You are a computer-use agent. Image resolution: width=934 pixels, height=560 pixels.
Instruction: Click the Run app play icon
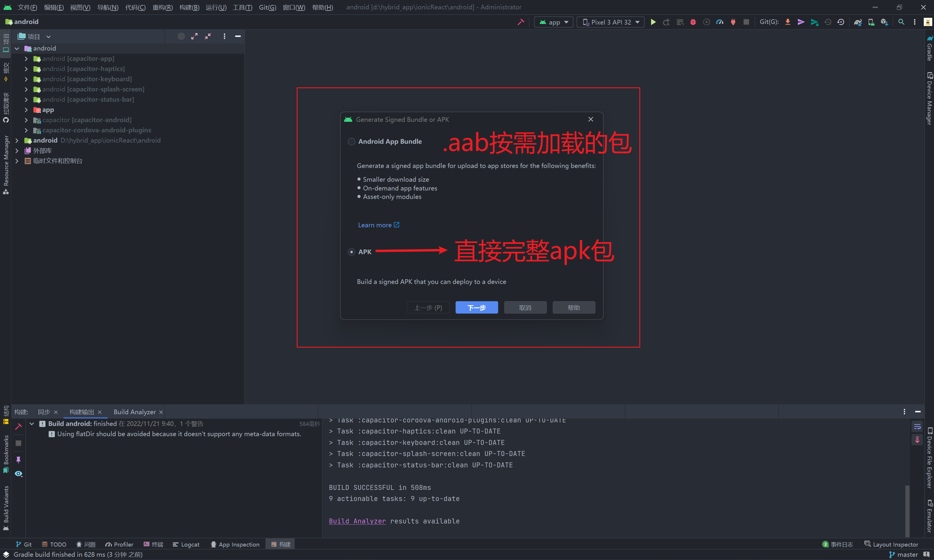(x=653, y=22)
